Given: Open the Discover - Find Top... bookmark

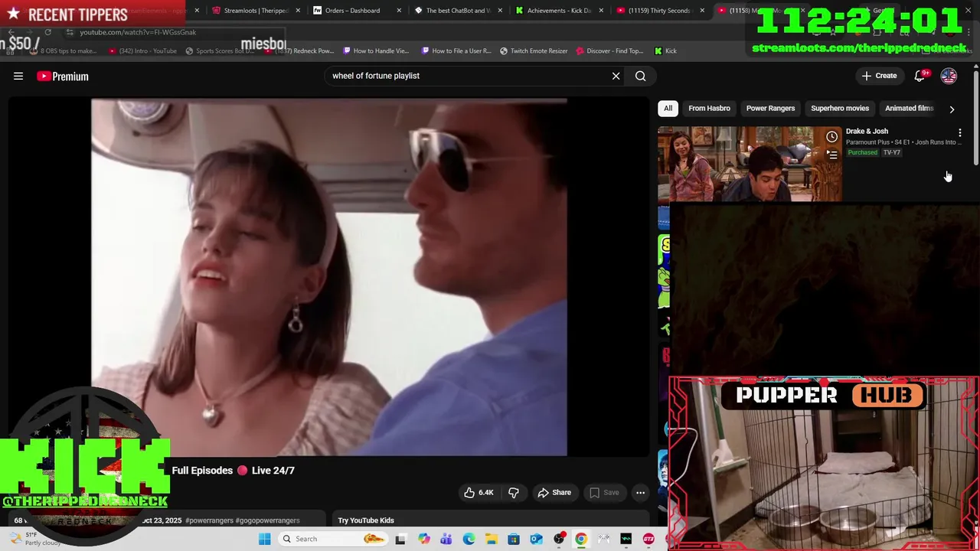Looking at the screenshot, I should tap(609, 51).
